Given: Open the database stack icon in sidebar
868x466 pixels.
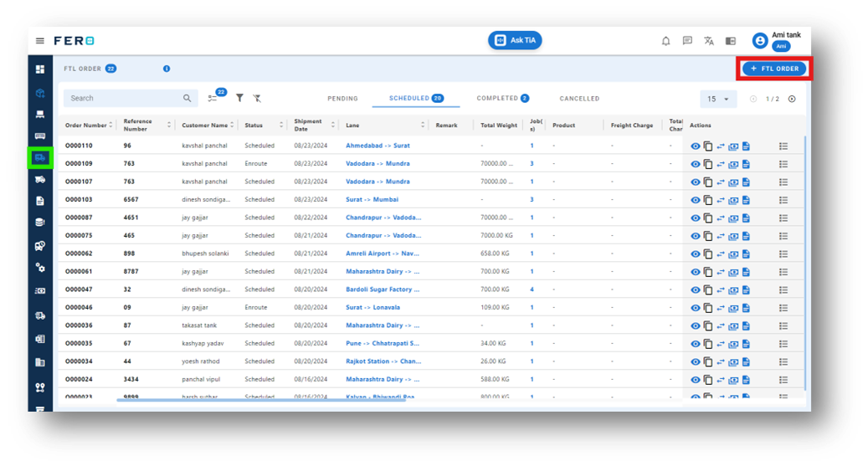Looking at the screenshot, I should point(40,223).
